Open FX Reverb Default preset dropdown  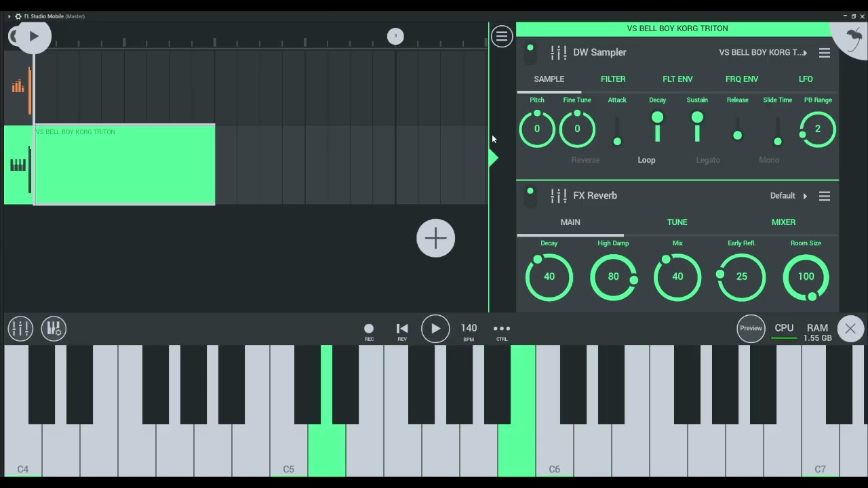[x=789, y=196]
